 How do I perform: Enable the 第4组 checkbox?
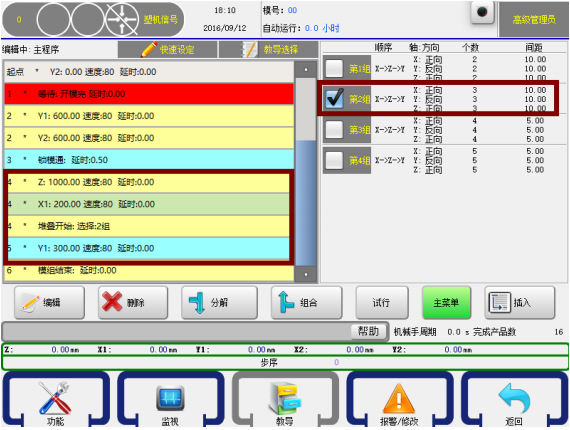[x=334, y=160]
